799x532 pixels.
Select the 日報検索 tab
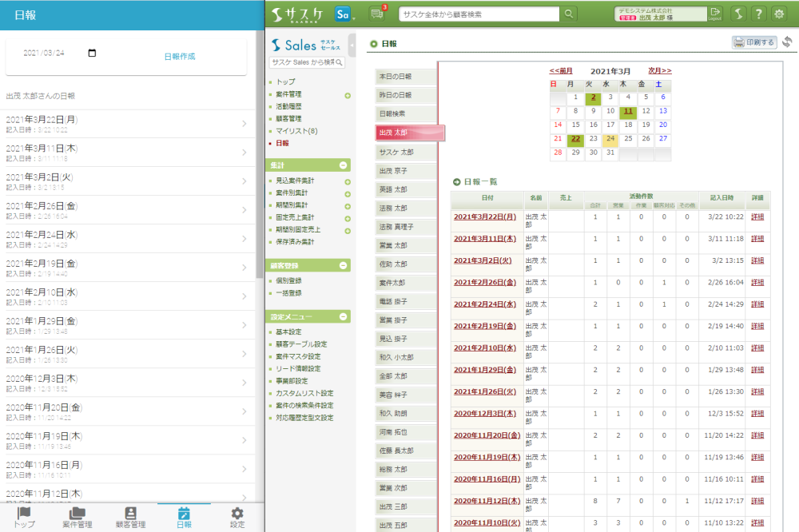[x=406, y=114]
